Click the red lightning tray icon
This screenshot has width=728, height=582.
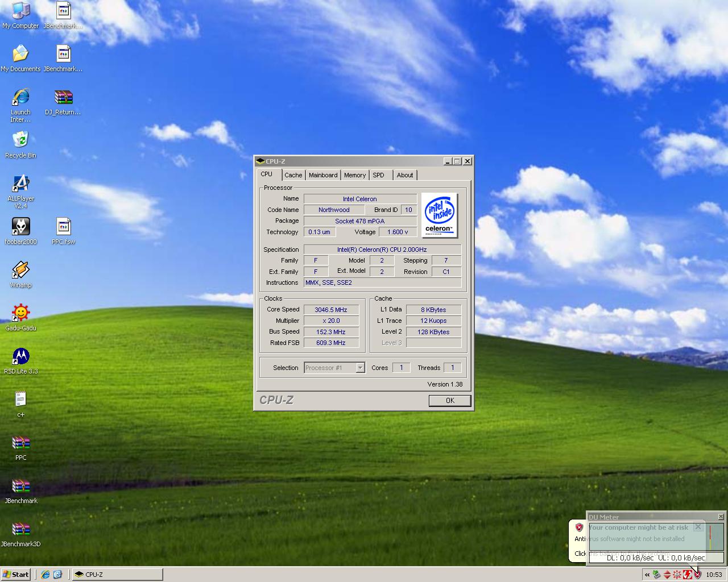[687, 575]
